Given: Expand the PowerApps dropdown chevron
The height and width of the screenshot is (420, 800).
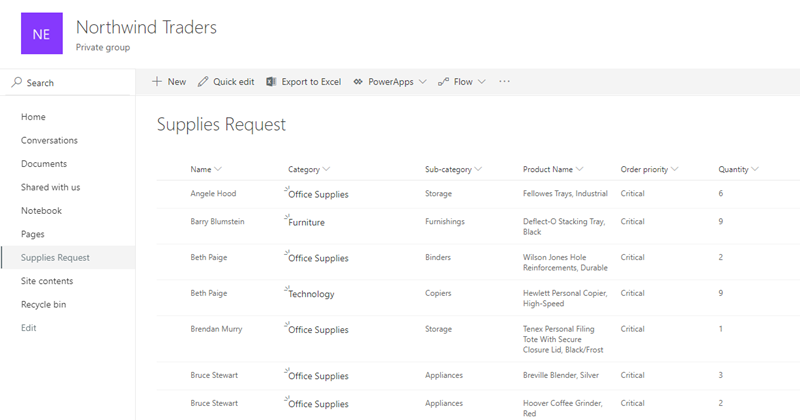Looking at the screenshot, I should tap(423, 82).
